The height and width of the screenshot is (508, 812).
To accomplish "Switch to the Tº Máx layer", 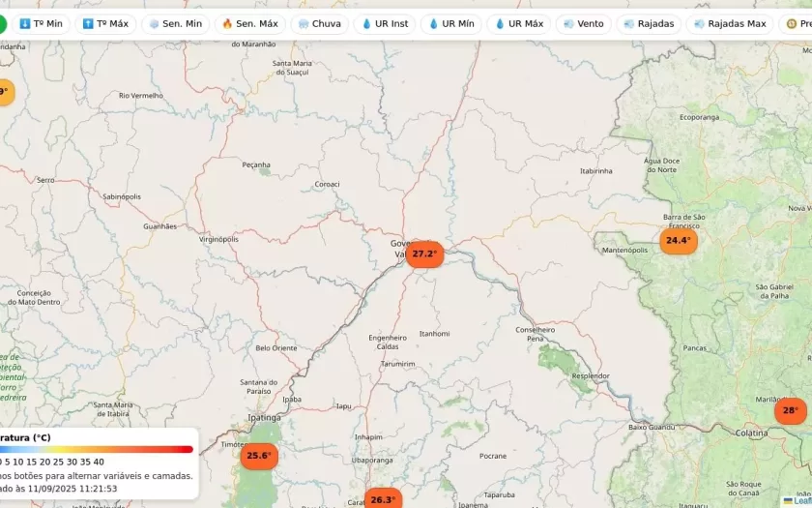I will (x=105, y=23).
